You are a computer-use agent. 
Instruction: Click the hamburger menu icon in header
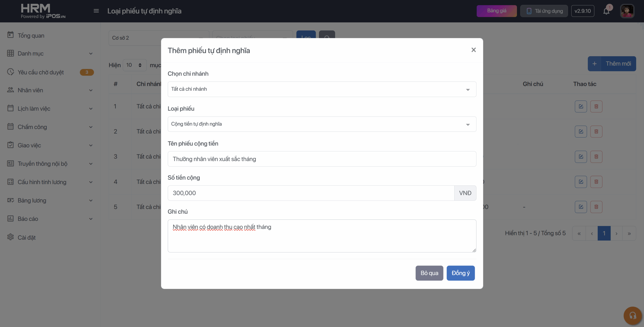[96, 11]
